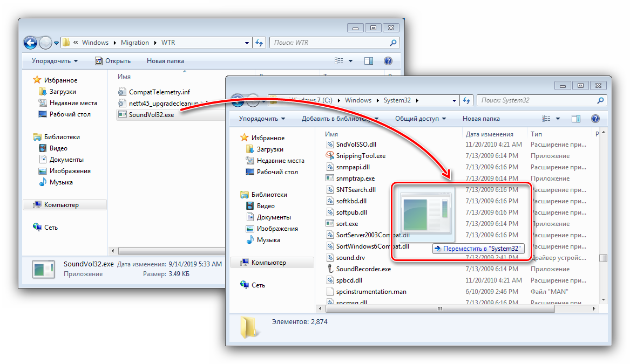This screenshot has height=364, width=630.
Task: Toggle preview pane in WTR window
Action: point(369,61)
